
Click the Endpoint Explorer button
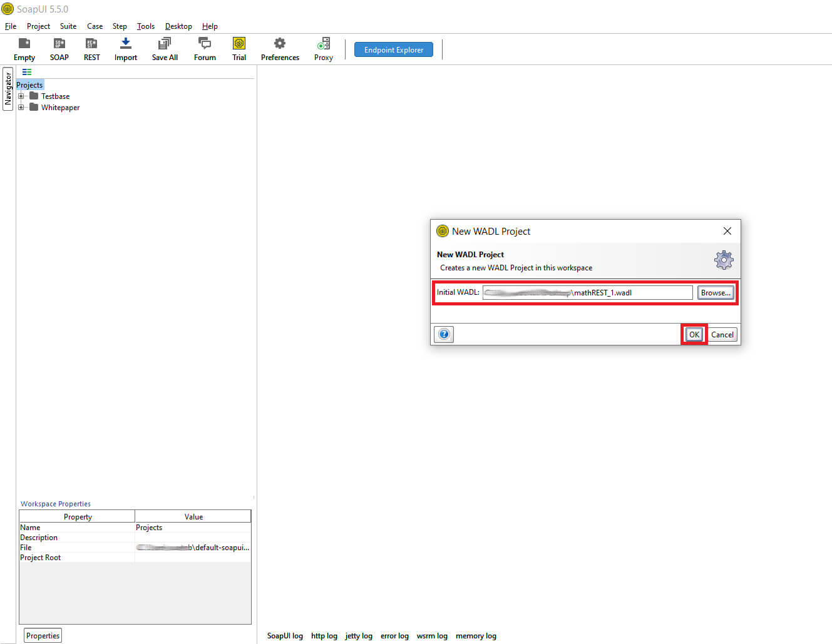click(x=394, y=49)
